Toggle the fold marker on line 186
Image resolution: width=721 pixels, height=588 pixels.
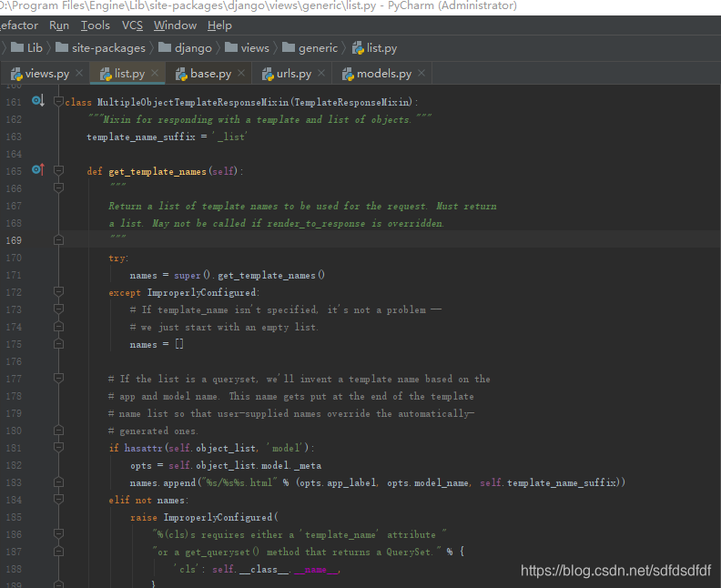coord(58,533)
